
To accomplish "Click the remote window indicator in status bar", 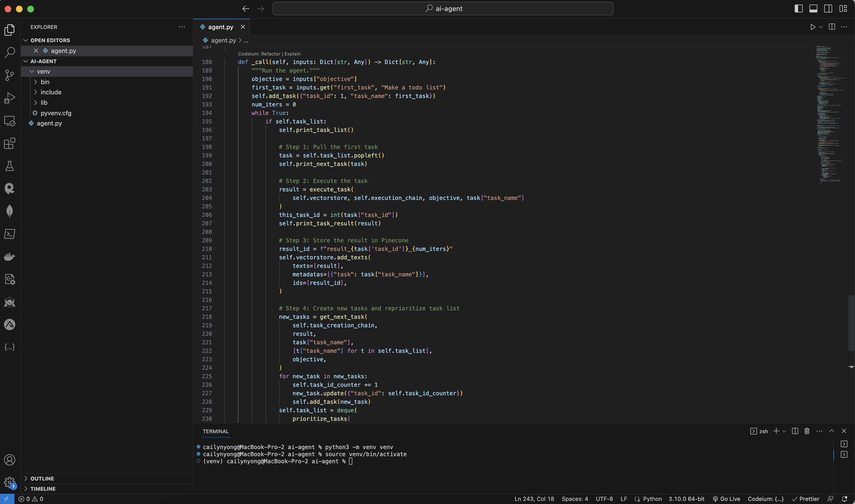I will (x=7, y=499).
